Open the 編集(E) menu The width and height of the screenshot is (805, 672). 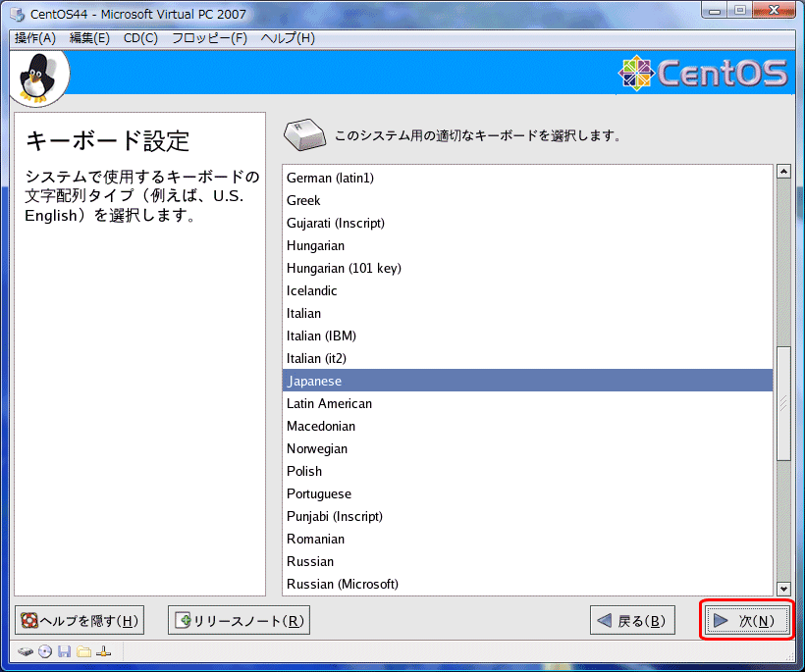(89, 38)
